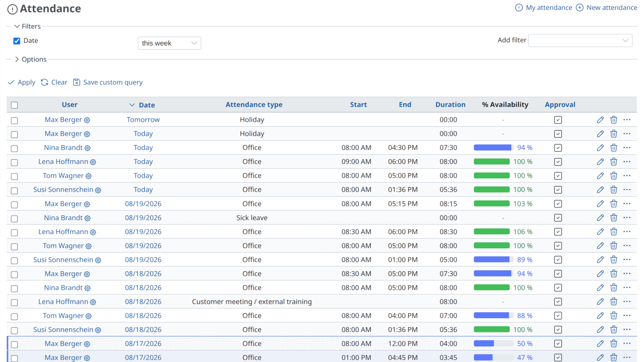Click the My attendance circle icon
Image resolution: width=644 pixels, height=362 pixels.
click(x=519, y=8)
